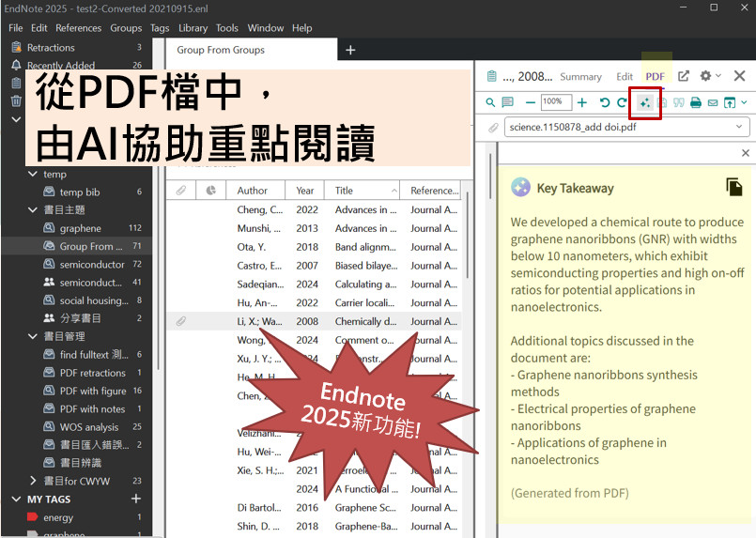Collapse the MY TAGS section

[x=16, y=499]
